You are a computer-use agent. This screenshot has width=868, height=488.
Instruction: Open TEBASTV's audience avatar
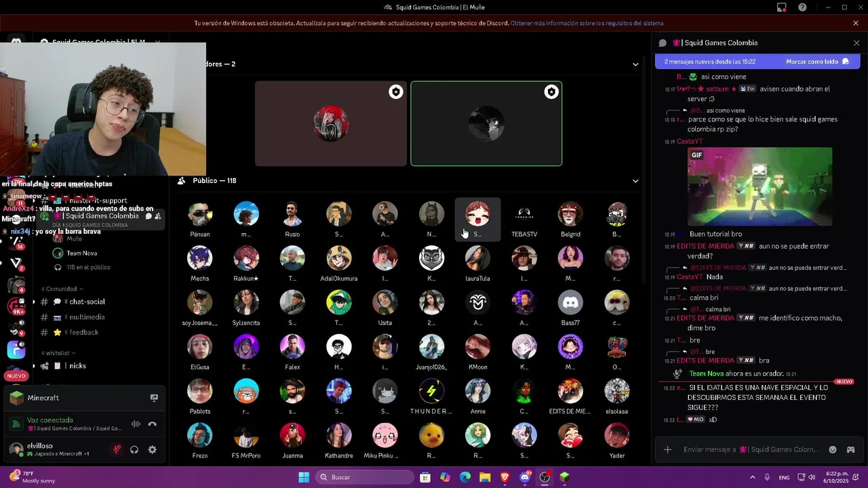(x=524, y=214)
